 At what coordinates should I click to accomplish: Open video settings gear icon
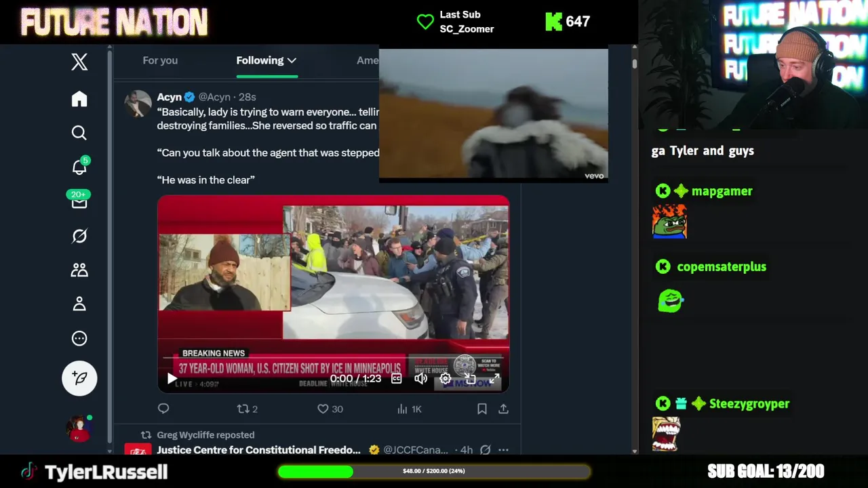point(446,378)
